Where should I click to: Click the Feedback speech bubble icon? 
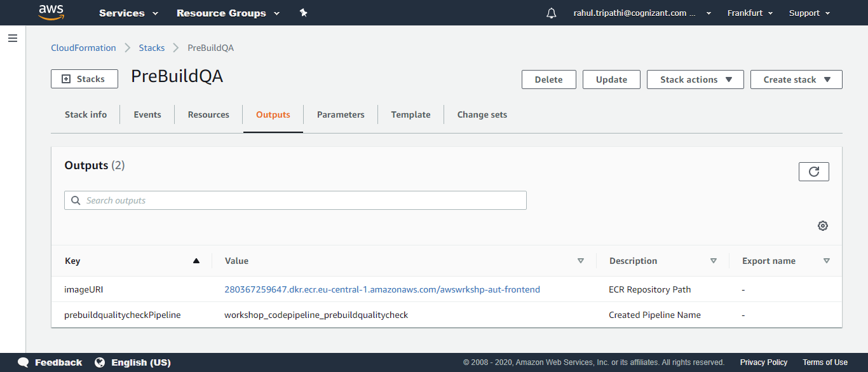[24, 362]
